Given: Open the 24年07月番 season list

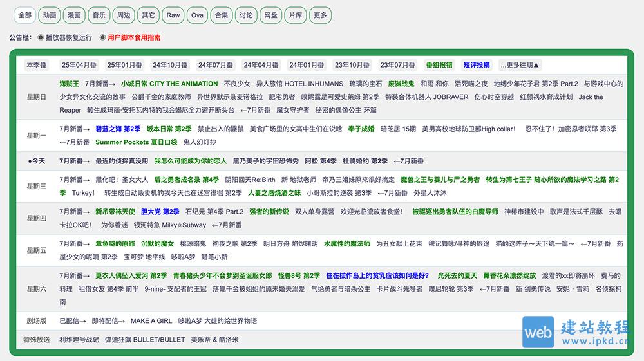Looking at the screenshot, I should (x=216, y=65).
